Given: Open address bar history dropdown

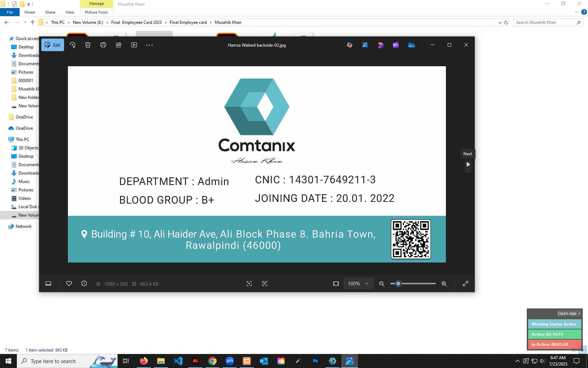Looking at the screenshot, I should click(x=500, y=22).
